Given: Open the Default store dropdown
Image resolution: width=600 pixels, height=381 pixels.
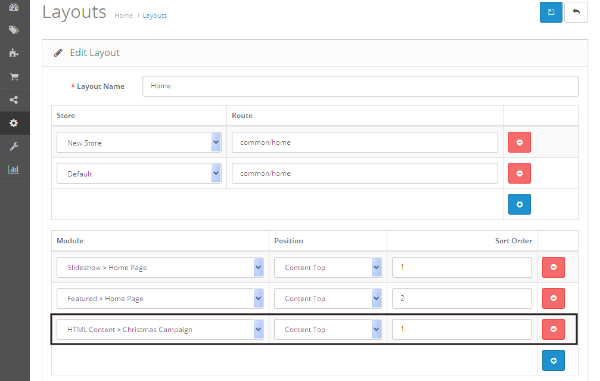Looking at the screenshot, I should tap(139, 174).
